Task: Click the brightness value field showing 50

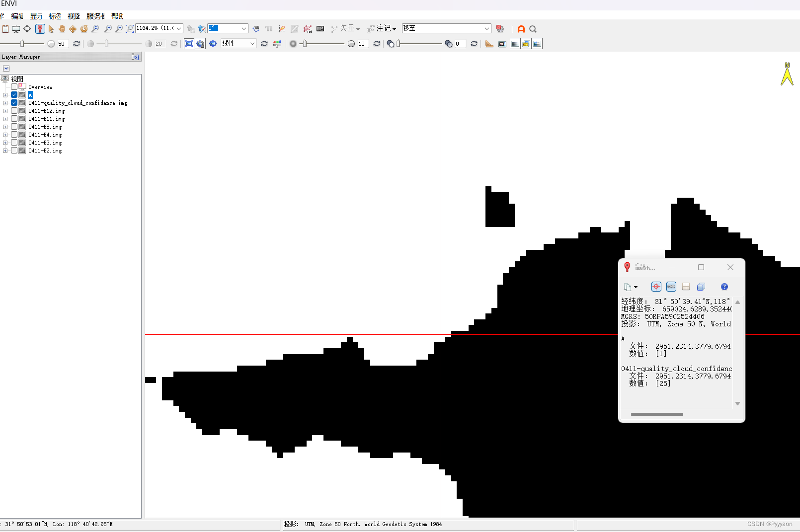Action: [x=63, y=44]
